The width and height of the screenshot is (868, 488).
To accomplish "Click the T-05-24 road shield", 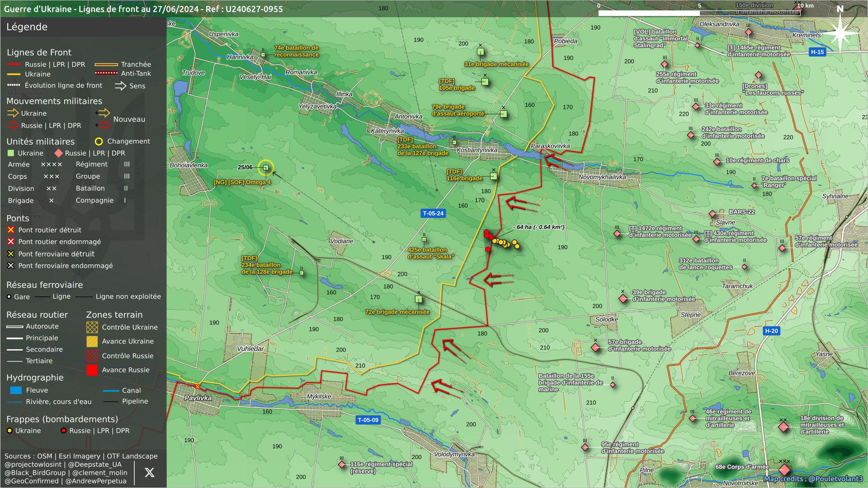I will click(x=433, y=213).
